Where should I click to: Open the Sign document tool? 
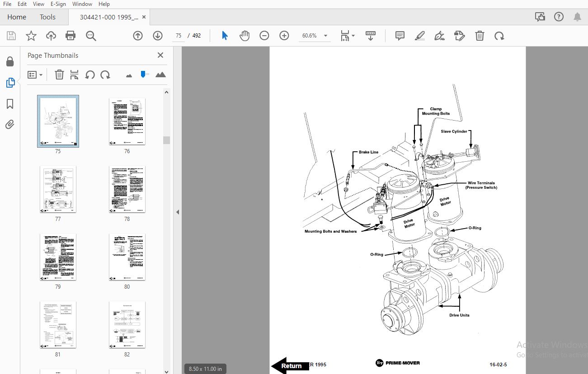click(440, 36)
